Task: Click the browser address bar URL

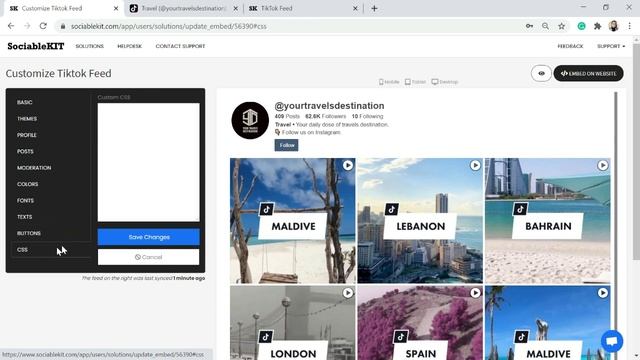Action: (x=169, y=26)
